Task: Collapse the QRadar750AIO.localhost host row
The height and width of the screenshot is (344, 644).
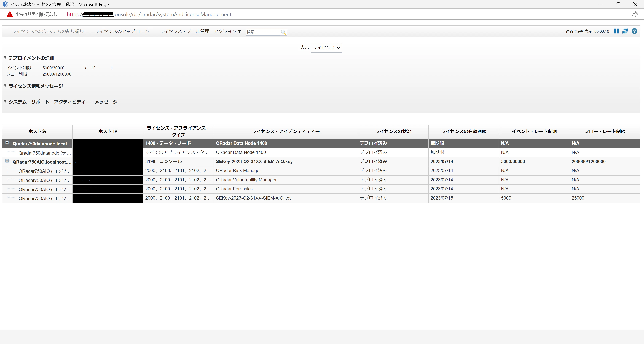Action: tap(7, 161)
